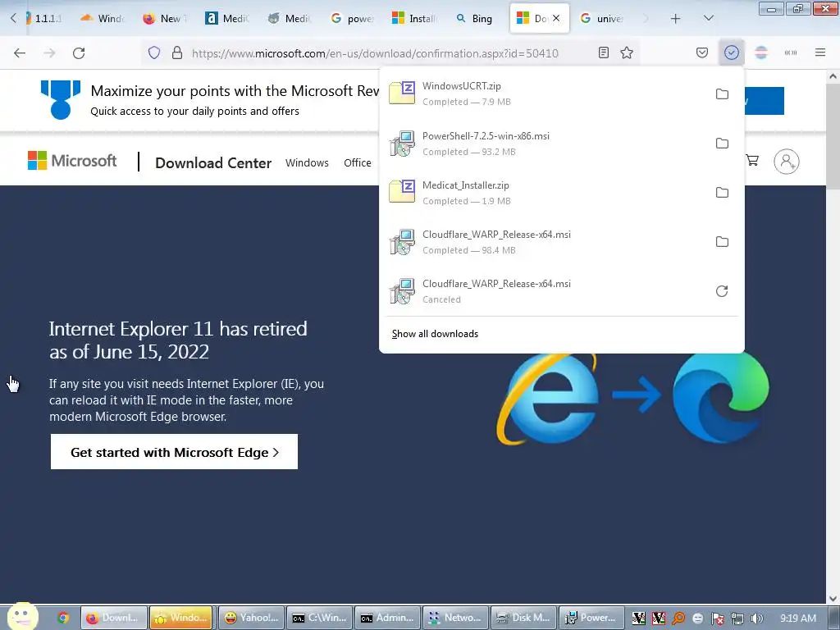The image size is (840, 630).
Task: Switch to Yahoo taskbar window
Action: point(252,618)
